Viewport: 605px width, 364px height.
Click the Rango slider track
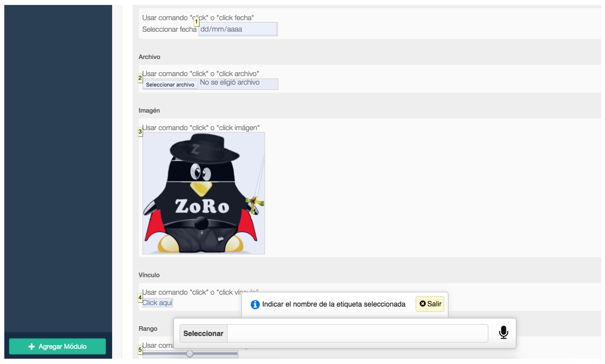pyautogui.click(x=190, y=354)
